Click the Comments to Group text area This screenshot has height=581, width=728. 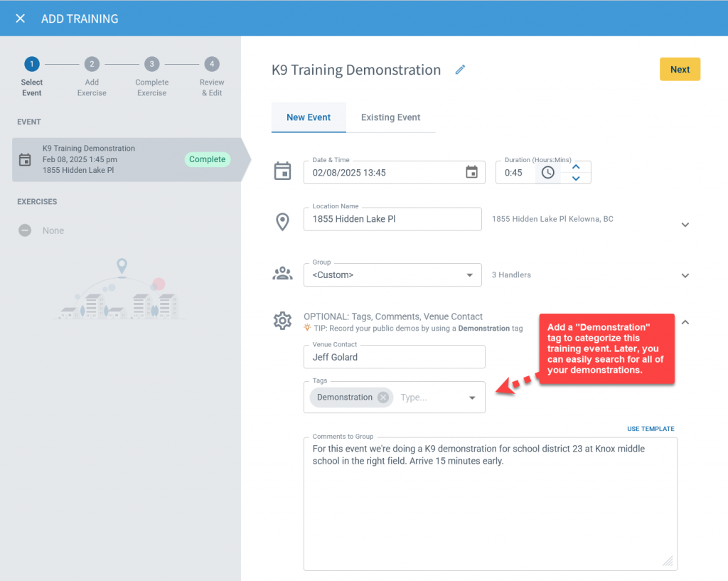491,504
